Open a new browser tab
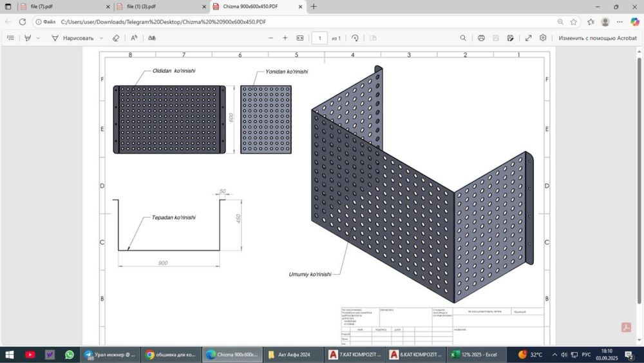The height and width of the screenshot is (363, 644). pyautogui.click(x=314, y=6)
